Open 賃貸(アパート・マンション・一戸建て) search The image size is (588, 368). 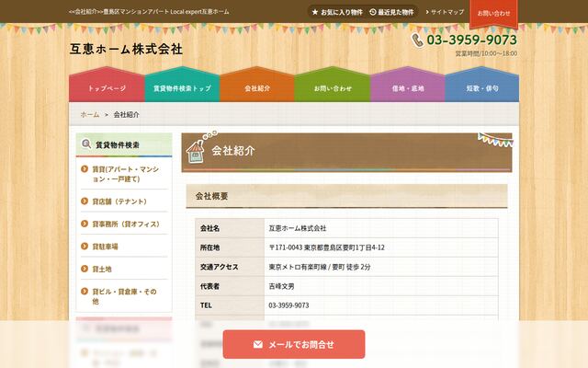tap(126, 174)
